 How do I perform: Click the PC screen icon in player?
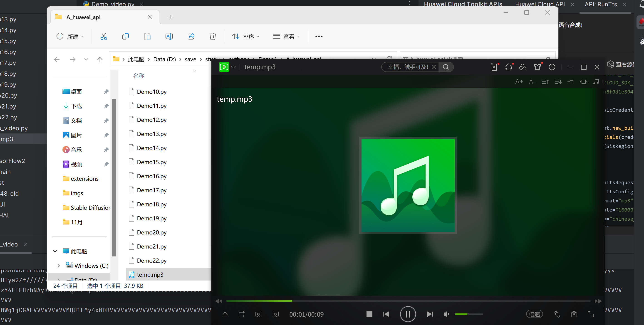pyautogui.click(x=275, y=314)
